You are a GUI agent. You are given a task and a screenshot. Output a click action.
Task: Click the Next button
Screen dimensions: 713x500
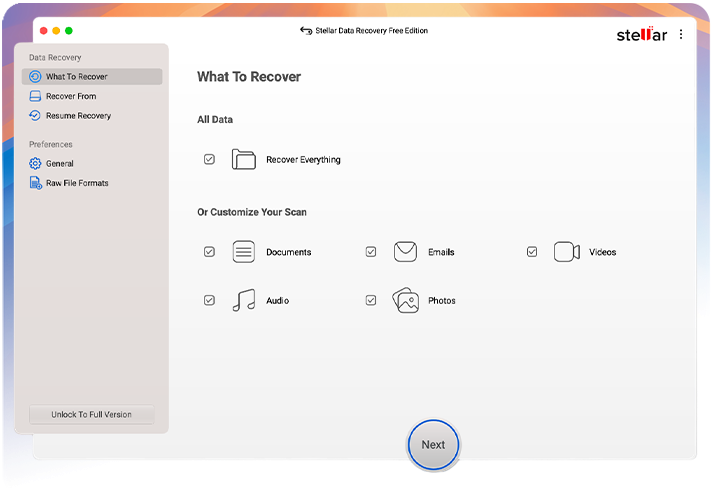[433, 445]
